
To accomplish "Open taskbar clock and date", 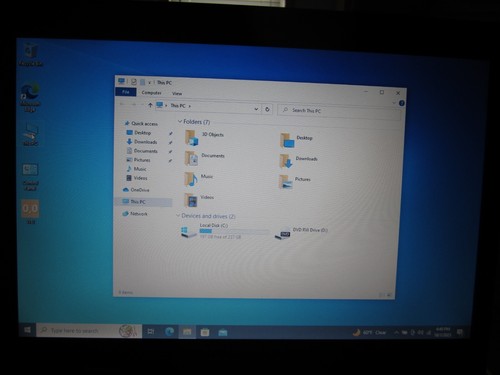I will click(x=443, y=332).
